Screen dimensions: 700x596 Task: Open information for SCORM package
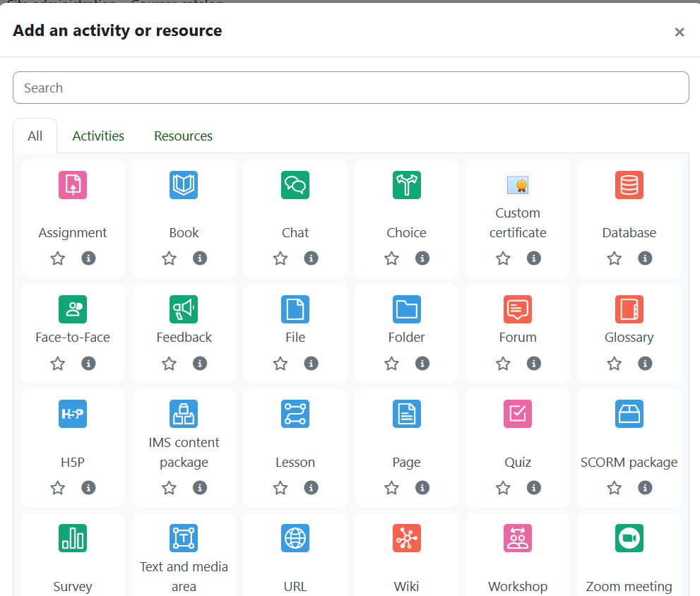click(x=645, y=488)
